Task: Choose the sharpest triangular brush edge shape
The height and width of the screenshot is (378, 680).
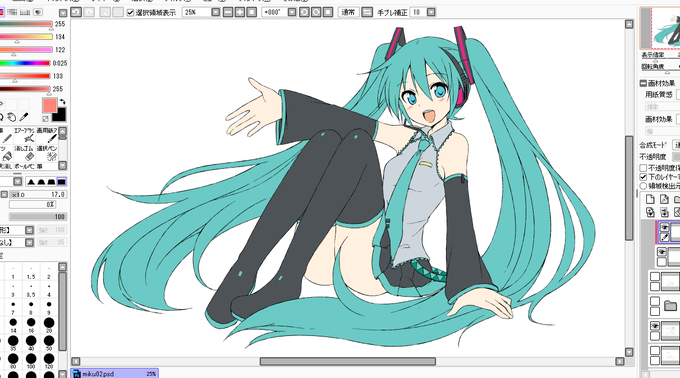Action: click(x=31, y=182)
